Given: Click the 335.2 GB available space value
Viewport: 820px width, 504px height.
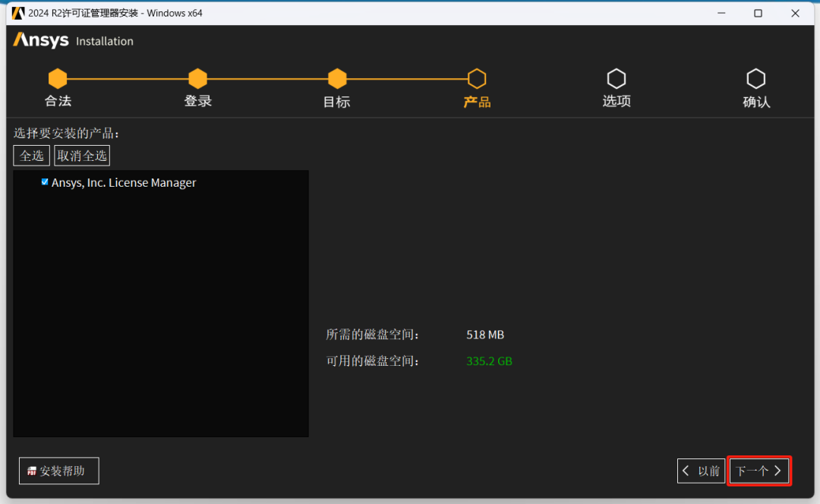Looking at the screenshot, I should 490,361.
